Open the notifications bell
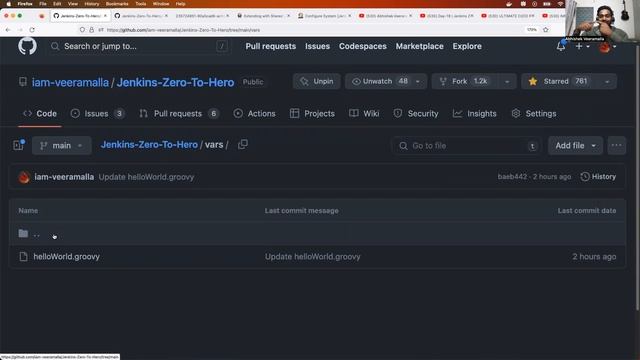Screen dimensions: 640x360 tap(561, 46)
